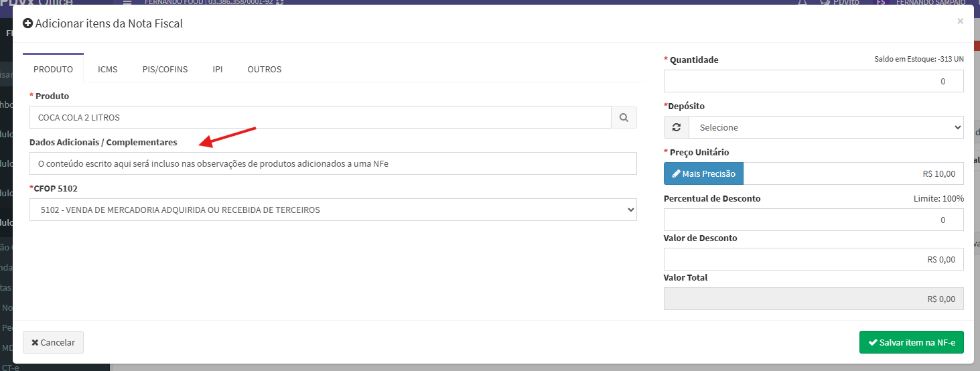Click the refresh icon beside Depósito

point(676,127)
